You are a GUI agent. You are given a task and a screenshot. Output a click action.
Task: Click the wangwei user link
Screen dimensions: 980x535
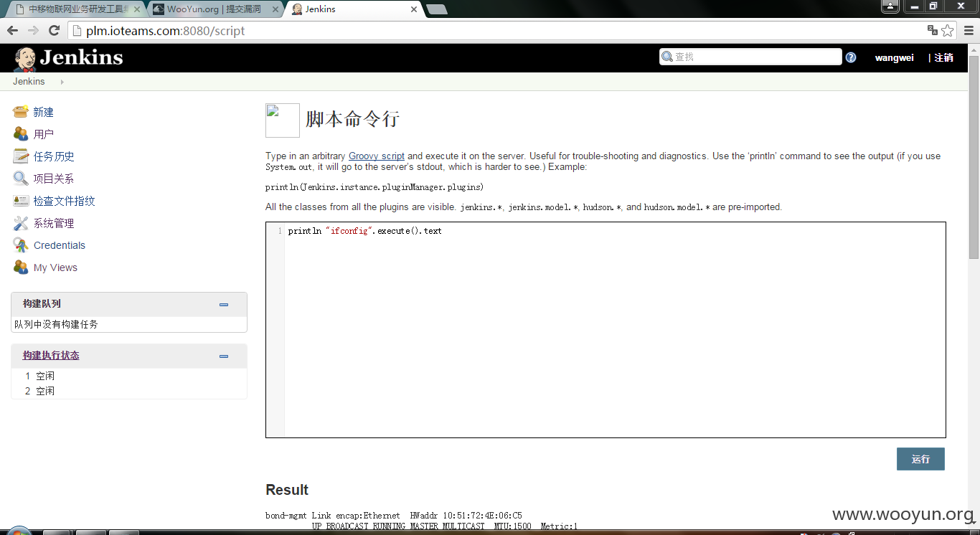(x=895, y=57)
